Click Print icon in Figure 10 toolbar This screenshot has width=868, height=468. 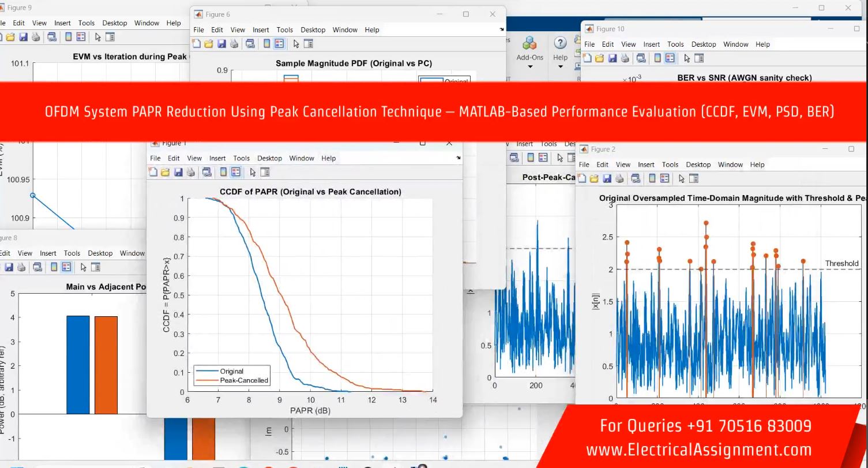click(625, 58)
